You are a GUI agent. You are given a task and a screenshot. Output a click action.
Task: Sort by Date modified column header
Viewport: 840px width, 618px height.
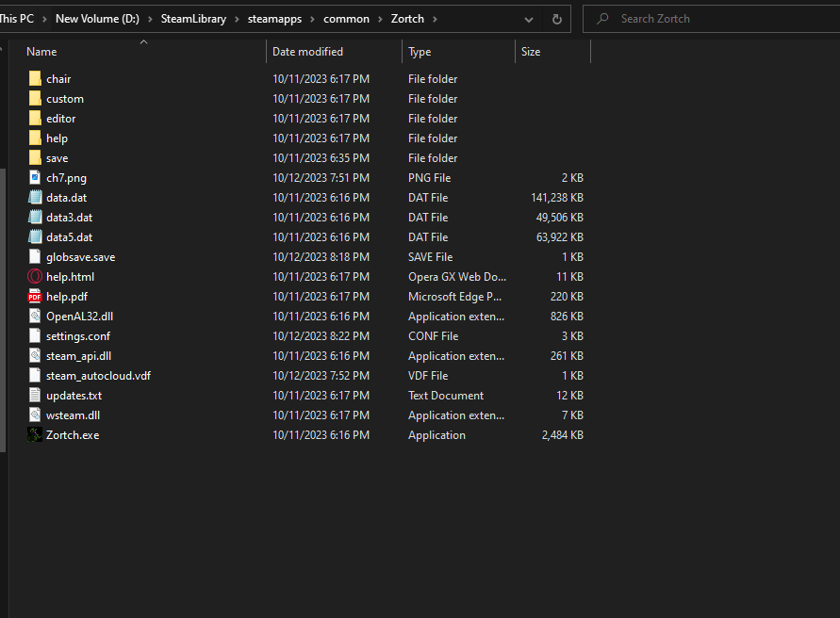click(x=307, y=52)
